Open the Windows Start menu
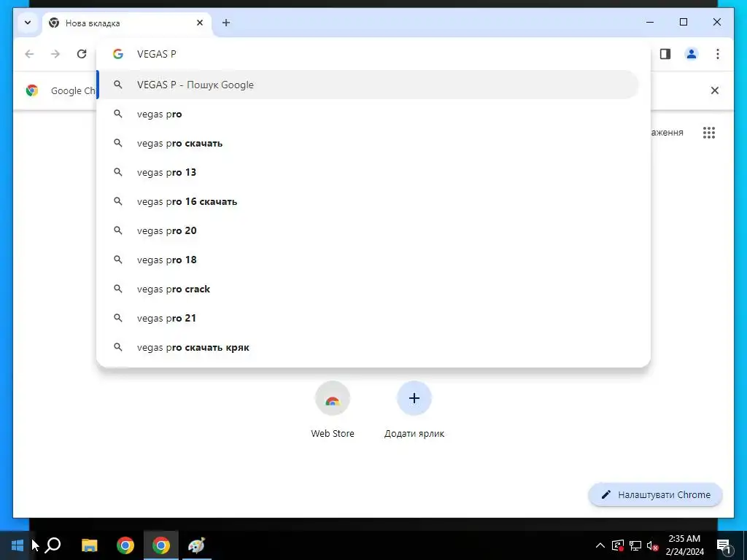 (18, 545)
